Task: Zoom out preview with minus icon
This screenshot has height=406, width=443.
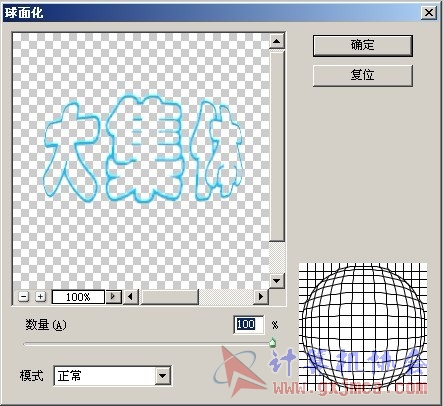Action: click(23, 296)
